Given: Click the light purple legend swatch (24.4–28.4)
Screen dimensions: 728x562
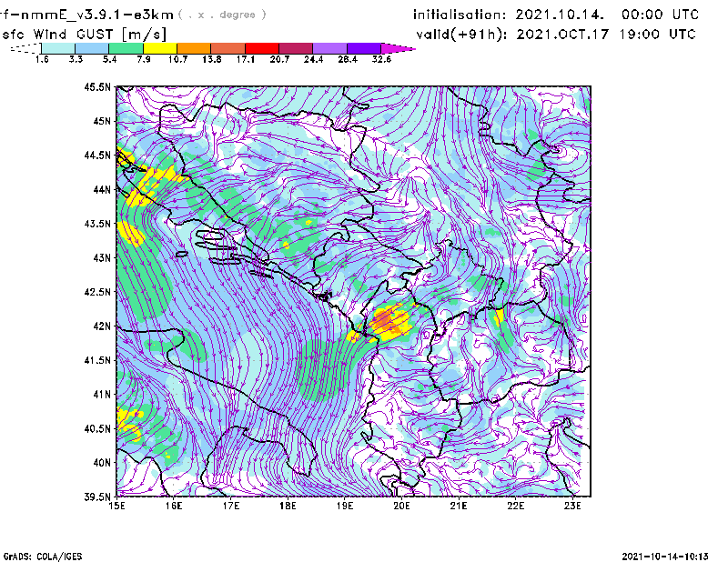Looking at the screenshot, I should [330, 48].
